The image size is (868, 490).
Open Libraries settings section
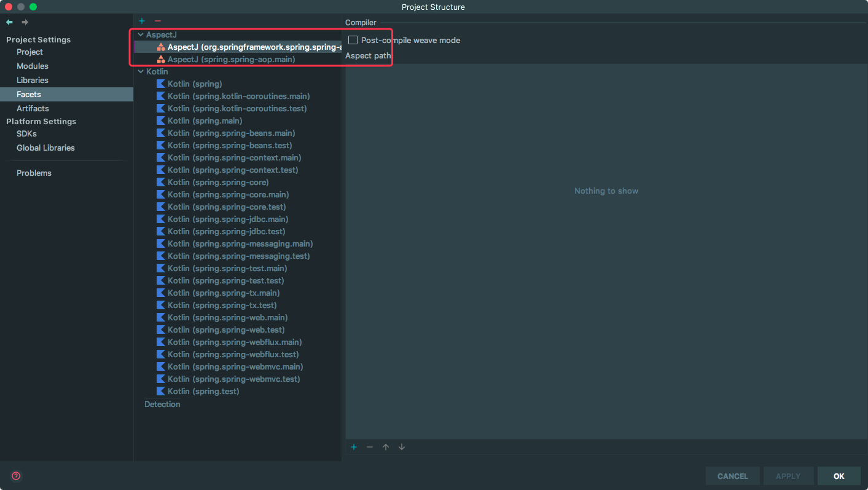pyautogui.click(x=33, y=80)
